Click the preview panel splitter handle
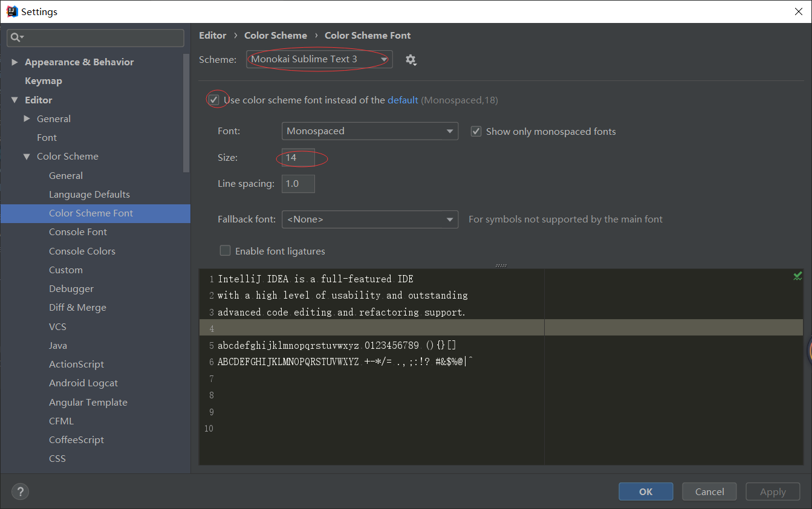Screen dimensions: 812x509 pos(501,265)
